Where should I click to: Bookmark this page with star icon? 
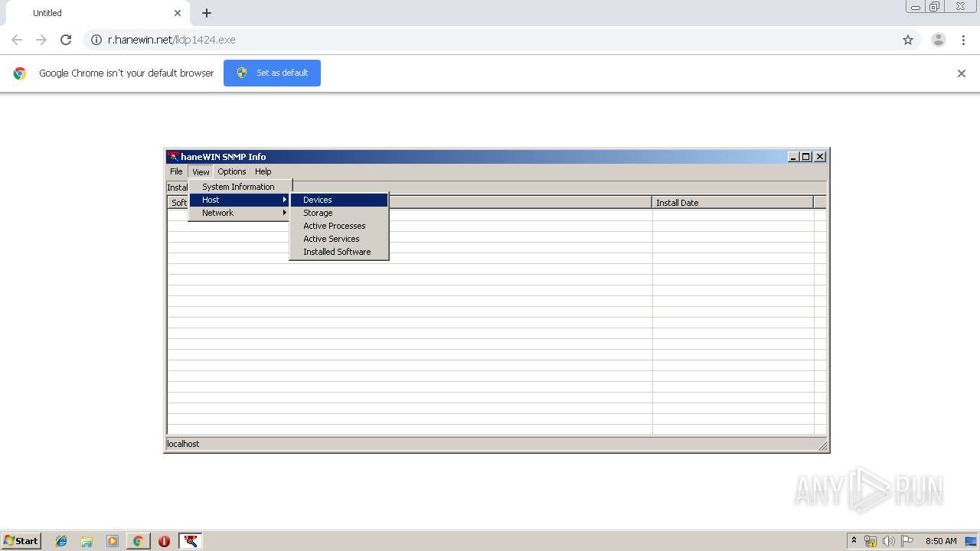[908, 40]
